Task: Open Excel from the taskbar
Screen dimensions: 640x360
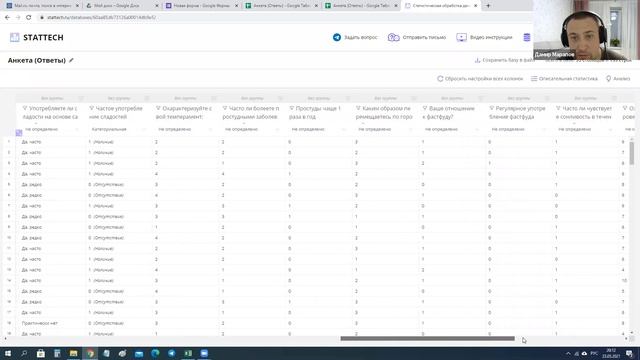Action: pyautogui.click(x=188, y=353)
